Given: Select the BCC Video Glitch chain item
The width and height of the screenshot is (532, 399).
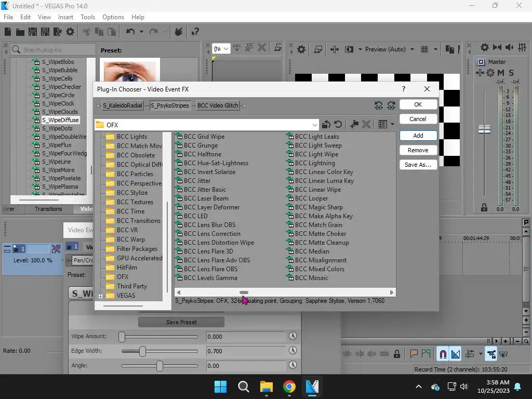Looking at the screenshot, I should point(218,105).
